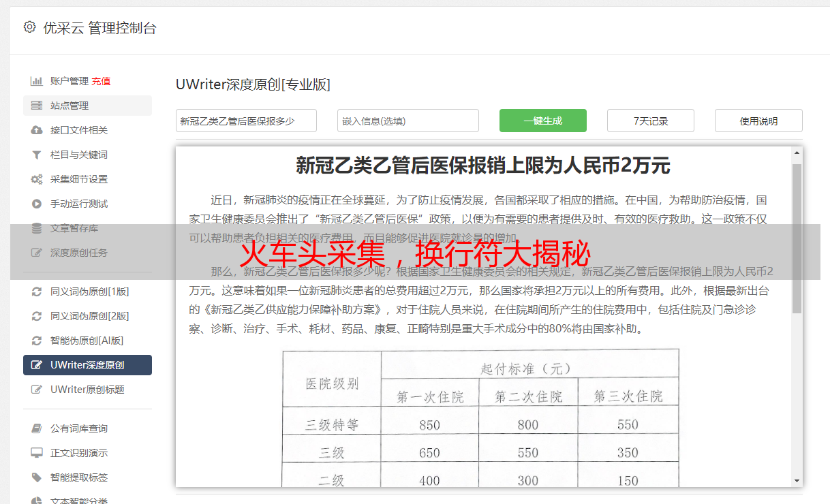Click the edit icon for UWriter深度原创
Image resolution: width=830 pixels, height=504 pixels.
37,365
